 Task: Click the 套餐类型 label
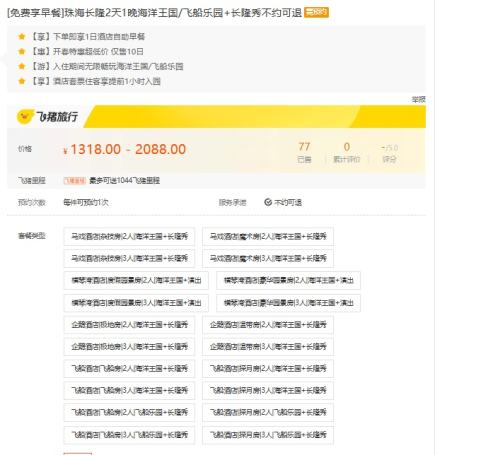pyautogui.click(x=32, y=236)
